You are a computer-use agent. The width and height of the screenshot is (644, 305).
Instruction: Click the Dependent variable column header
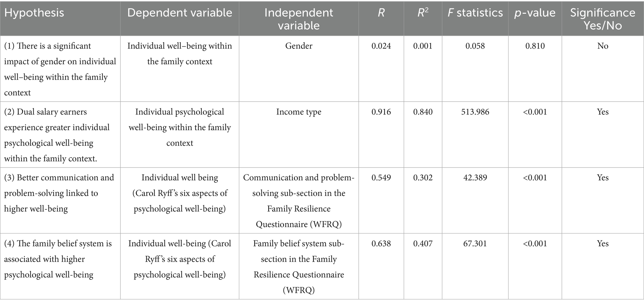[x=180, y=13]
